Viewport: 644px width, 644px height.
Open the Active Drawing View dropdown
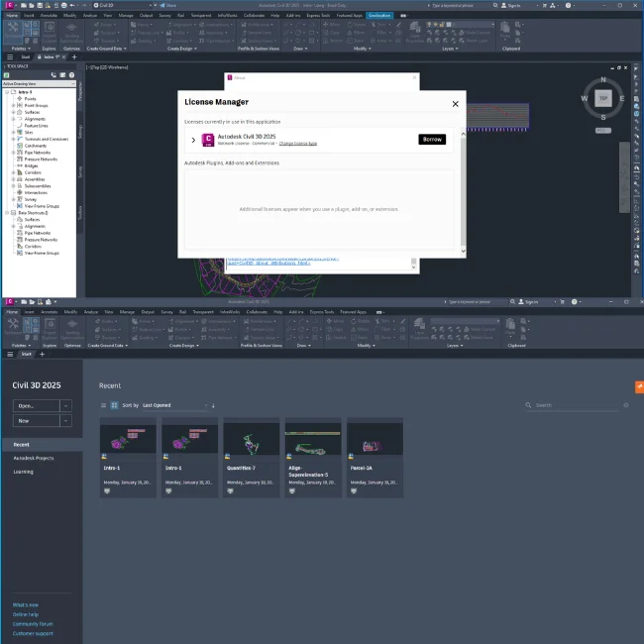pos(38,85)
